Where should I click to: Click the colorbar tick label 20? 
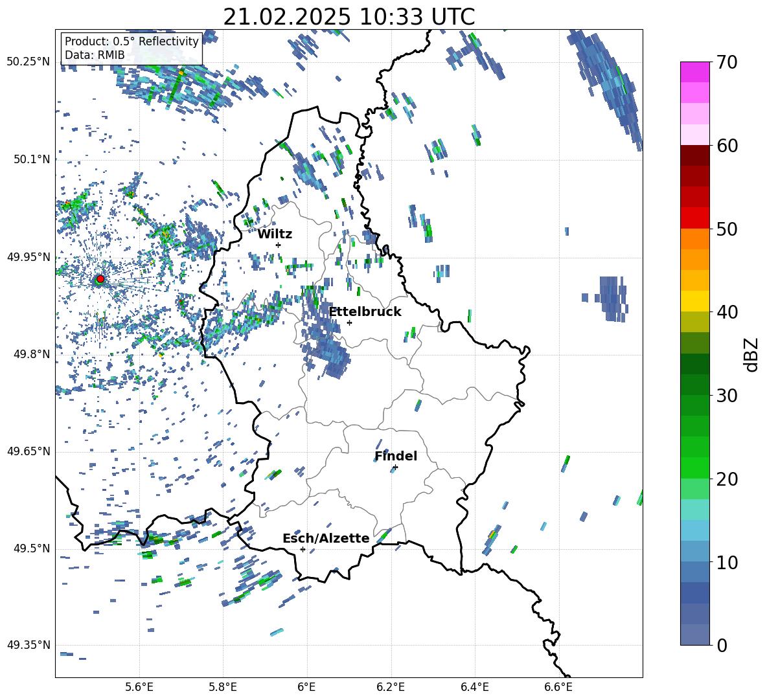point(727,479)
